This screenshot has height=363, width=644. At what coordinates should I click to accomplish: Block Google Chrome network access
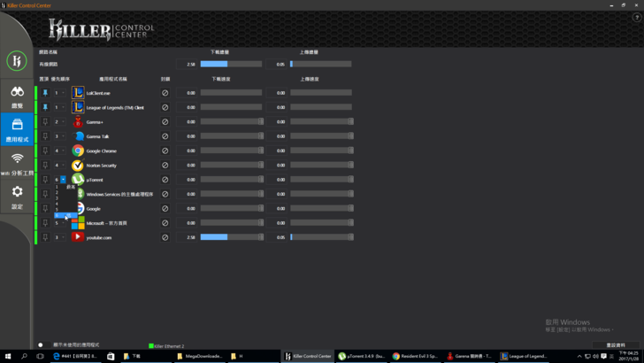pos(165,151)
